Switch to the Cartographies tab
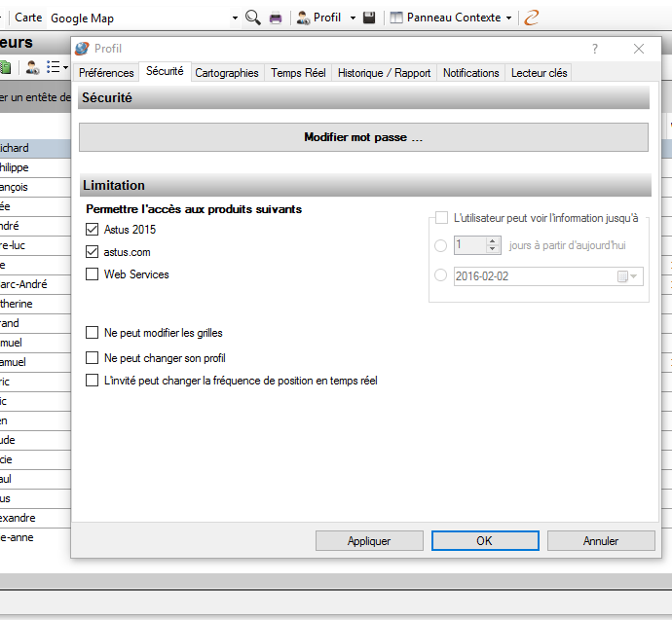 [x=227, y=73]
